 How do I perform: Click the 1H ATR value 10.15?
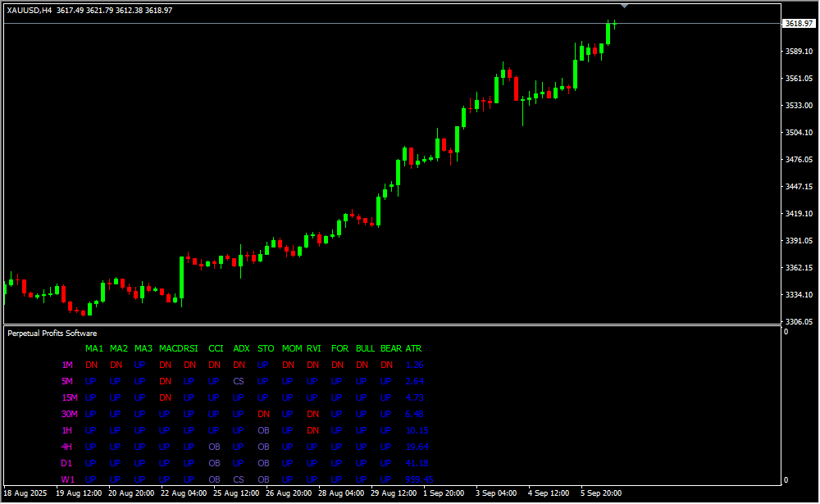pos(417,431)
